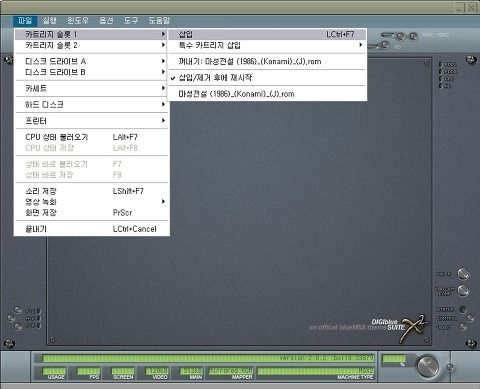
Task: Click the MAIN memory readout
Action: (191, 371)
